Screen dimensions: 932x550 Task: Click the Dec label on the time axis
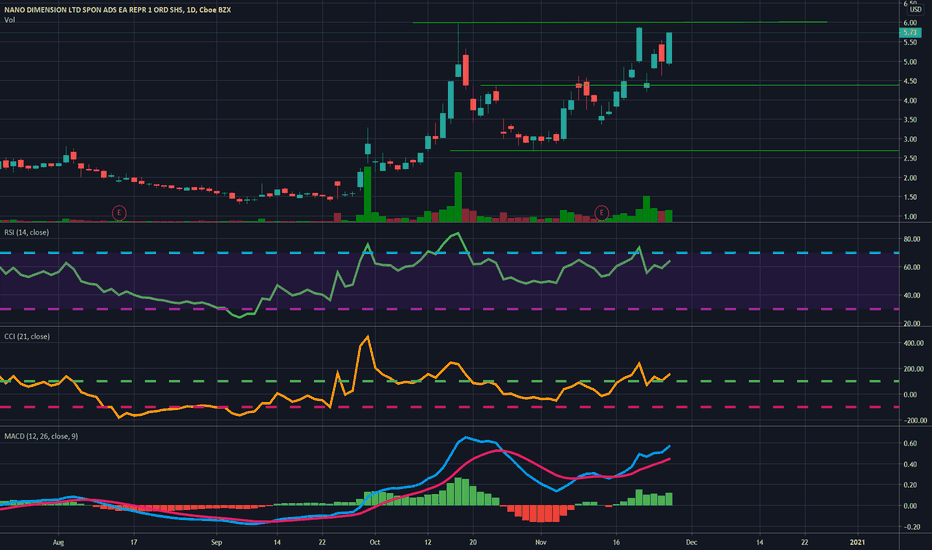(691, 542)
